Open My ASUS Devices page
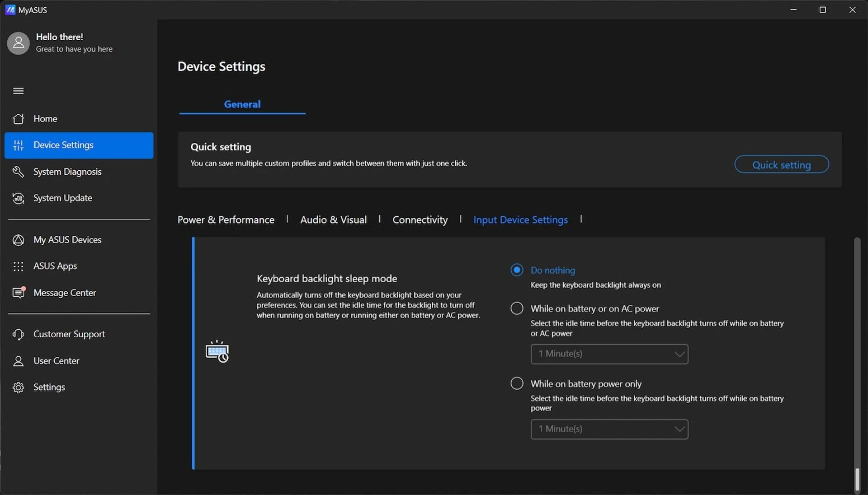This screenshot has width=868, height=495. point(79,240)
